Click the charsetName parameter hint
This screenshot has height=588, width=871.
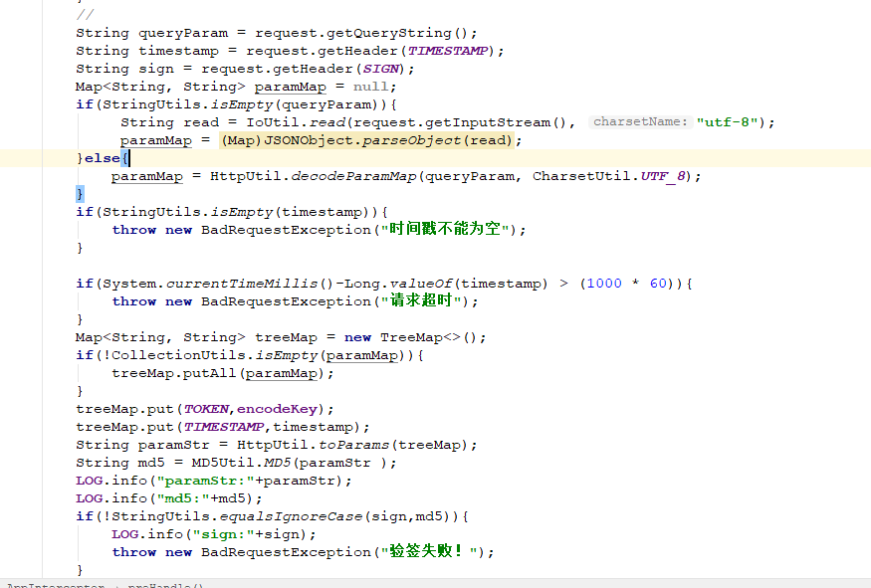pyautogui.click(x=640, y=121)
